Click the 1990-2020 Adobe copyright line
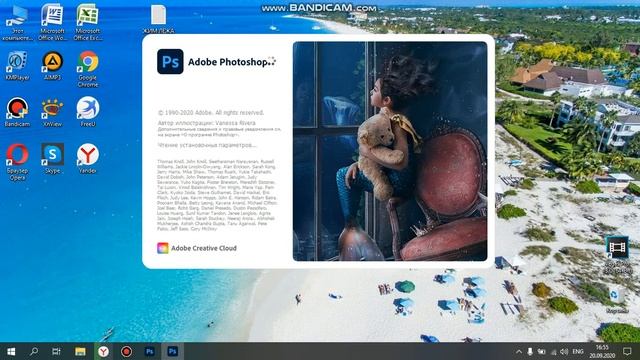Image resolution: width=640 pixels, height=360 pixels. click(x=211, y=113)
